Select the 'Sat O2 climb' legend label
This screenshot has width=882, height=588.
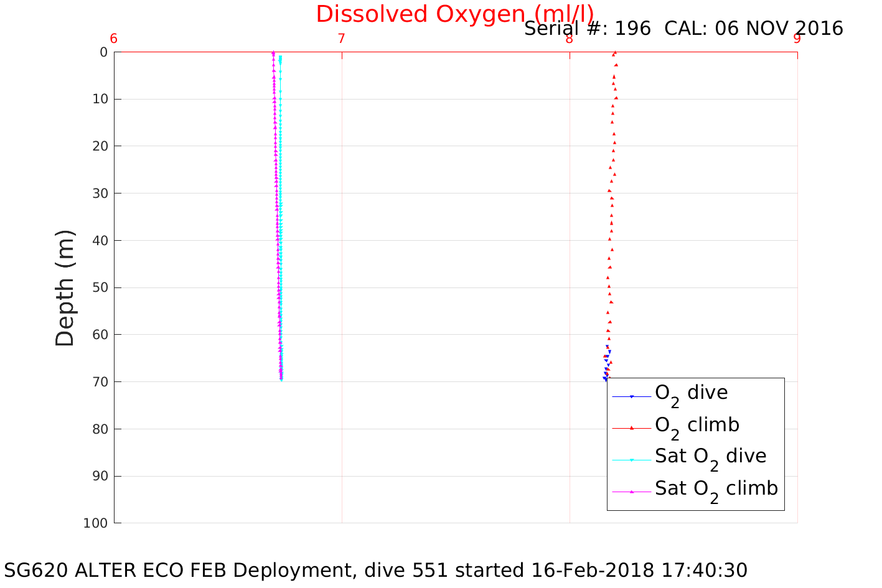(x=716, y=489)
